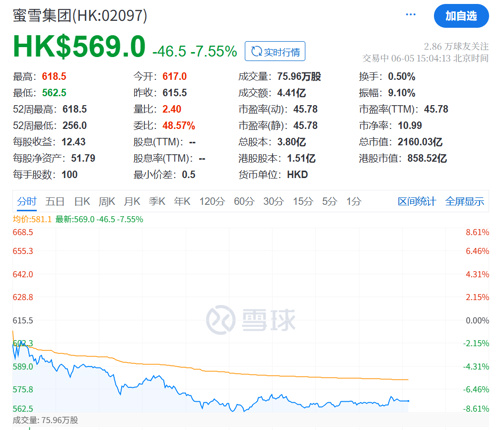
Task: Open 区间统计 range statistics
Action: point(417,201)
